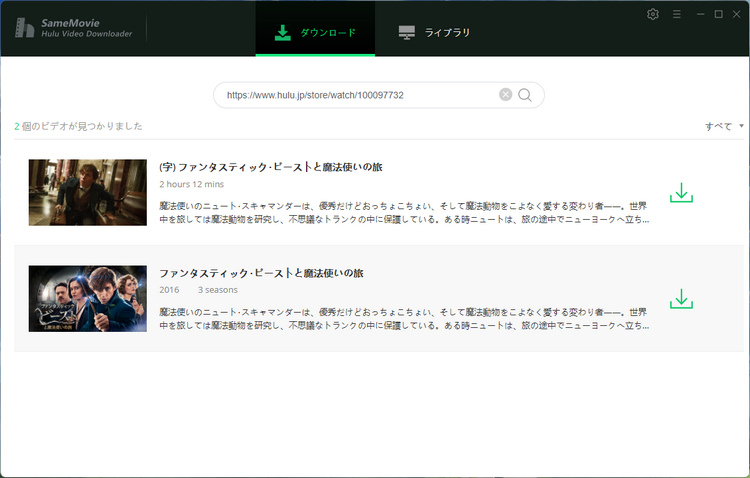The height and width of the screenshot is (478, 750).
Task: Open the poster thumbnail of the 2016 entry
Action: click(x=88, y=299)
